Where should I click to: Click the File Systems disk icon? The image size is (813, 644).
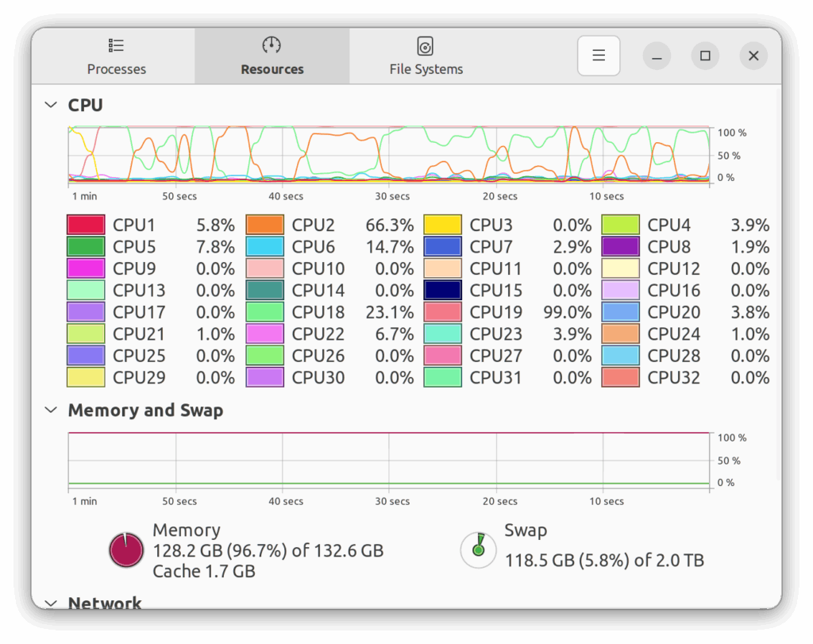[426, 45]
